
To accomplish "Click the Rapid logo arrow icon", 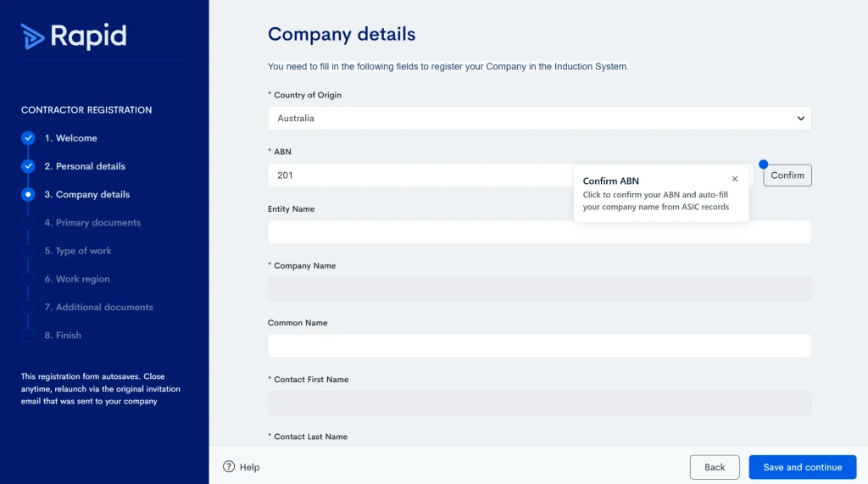I will pyautogui.click(x=33, y=36).
